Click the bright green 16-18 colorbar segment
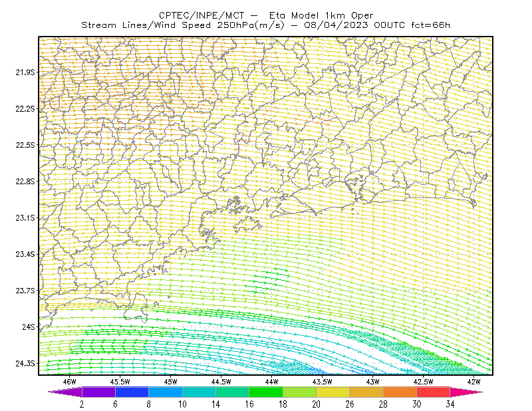Screen dimensions: 532x411 pyautogui.click(x=266, y=392)
